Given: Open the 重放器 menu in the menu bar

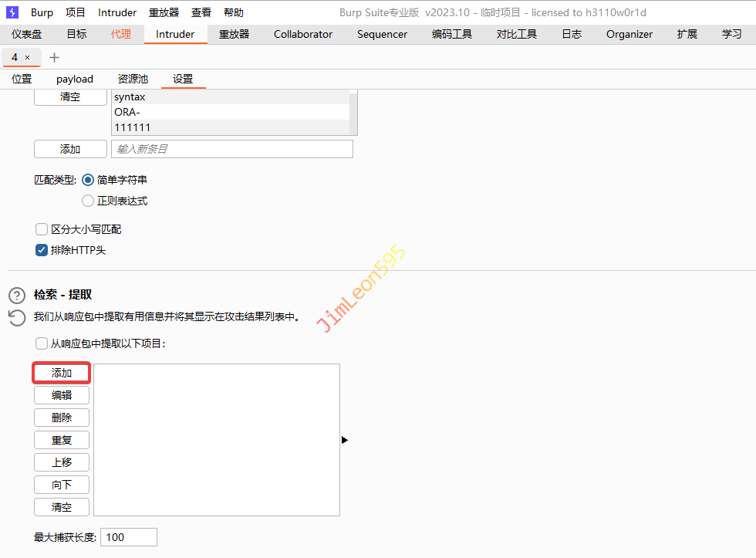Looking at the screenshot, I should tap(164, 12).
